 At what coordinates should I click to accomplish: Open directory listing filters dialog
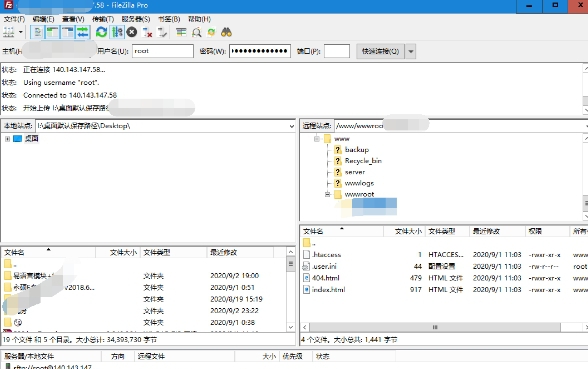coord(181,32)
